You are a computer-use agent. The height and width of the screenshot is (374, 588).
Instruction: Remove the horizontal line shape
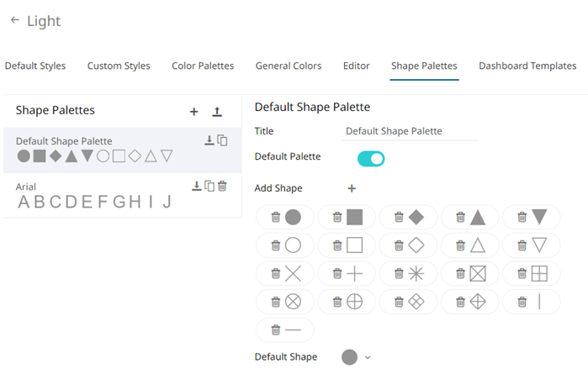[275, 330]
